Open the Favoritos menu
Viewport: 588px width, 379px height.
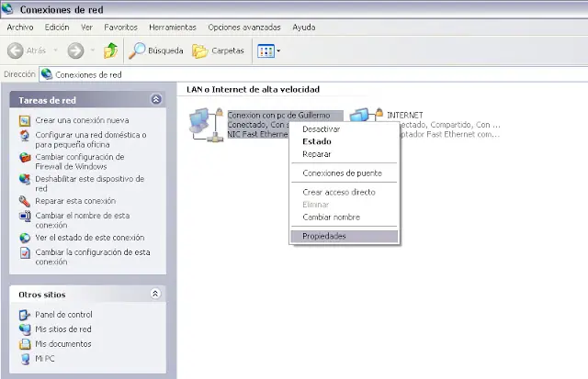(x=120, y=28)
